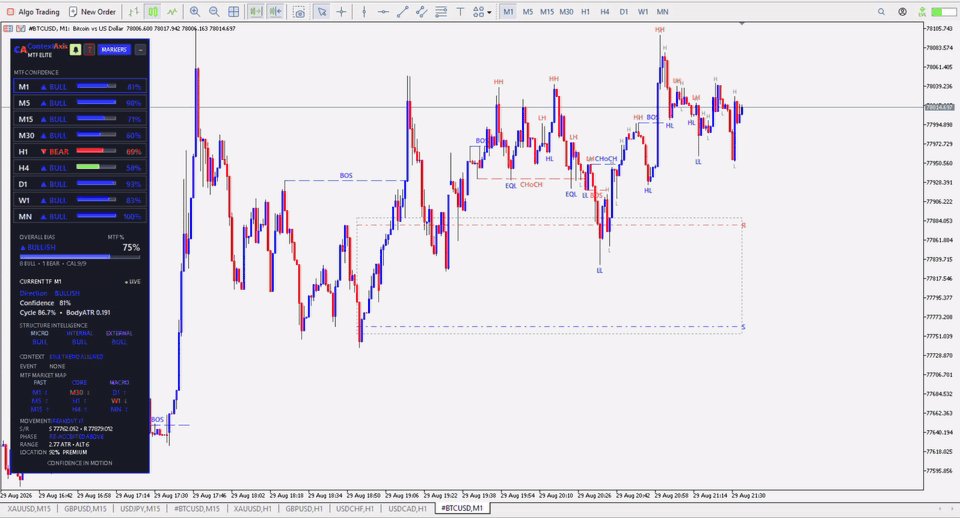This screenshot has height=518, width=960.
Task: Click the red icon next to bell in panel
Action: click(x=89, y=50)
